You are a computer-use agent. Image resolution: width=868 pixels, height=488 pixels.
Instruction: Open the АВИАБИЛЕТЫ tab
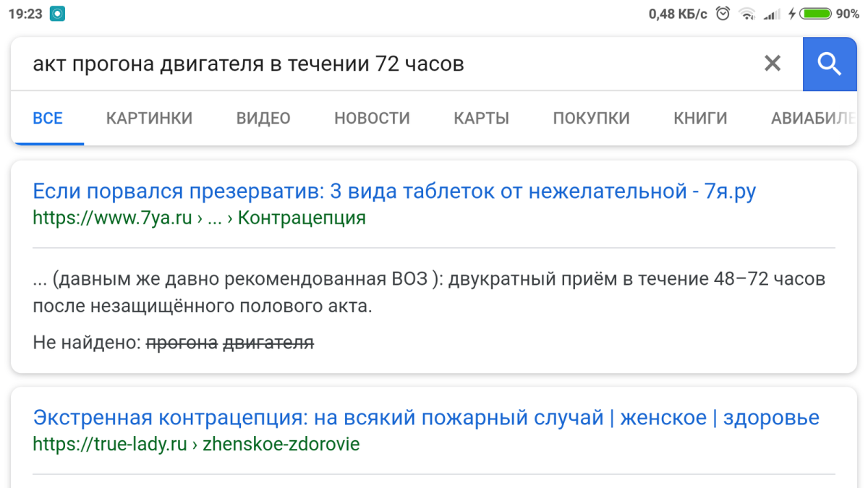[x=814, y=118]
